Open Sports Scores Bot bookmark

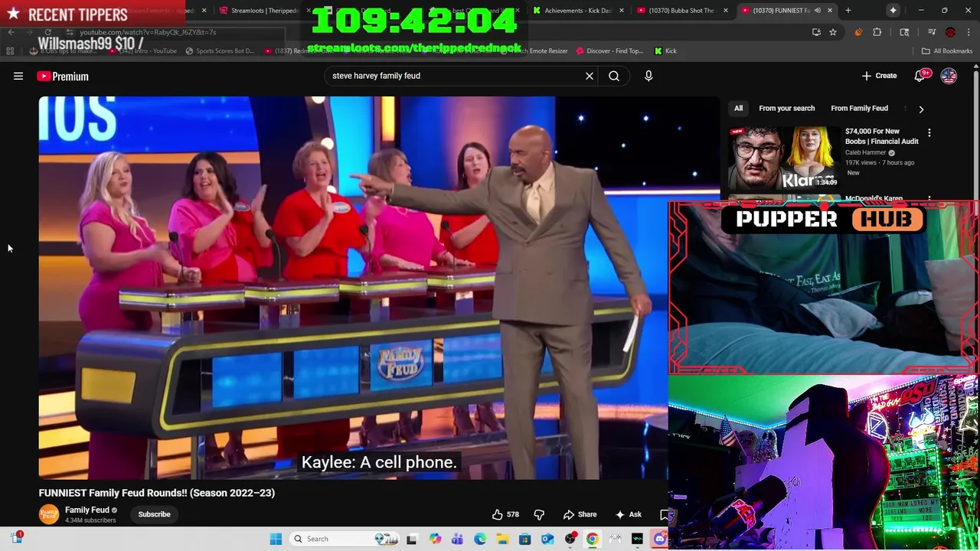pos(219,51)
